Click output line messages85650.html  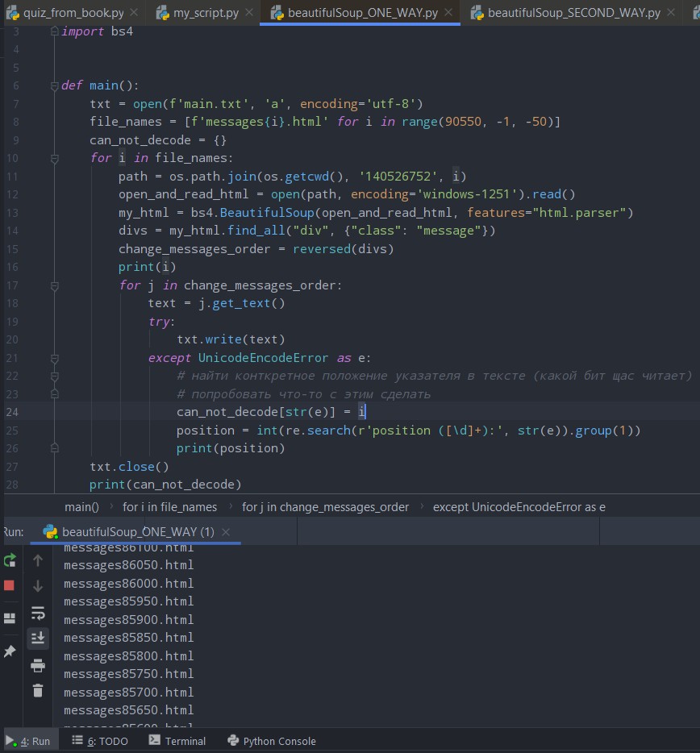point(128,709)
